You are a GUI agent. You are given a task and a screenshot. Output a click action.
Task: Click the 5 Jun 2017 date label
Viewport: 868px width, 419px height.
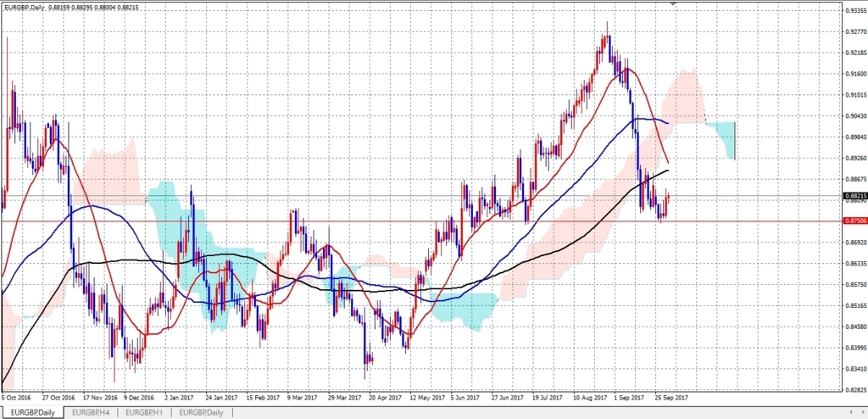465,398
